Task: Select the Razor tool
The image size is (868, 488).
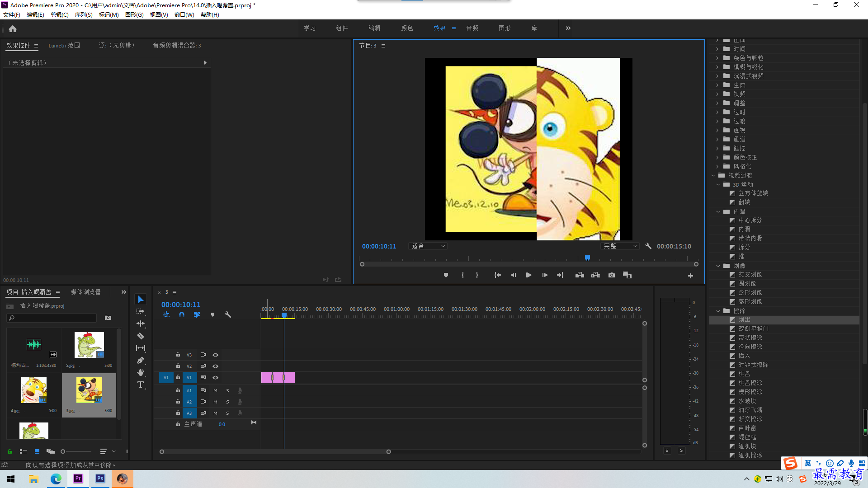Action: coord(141,336)
